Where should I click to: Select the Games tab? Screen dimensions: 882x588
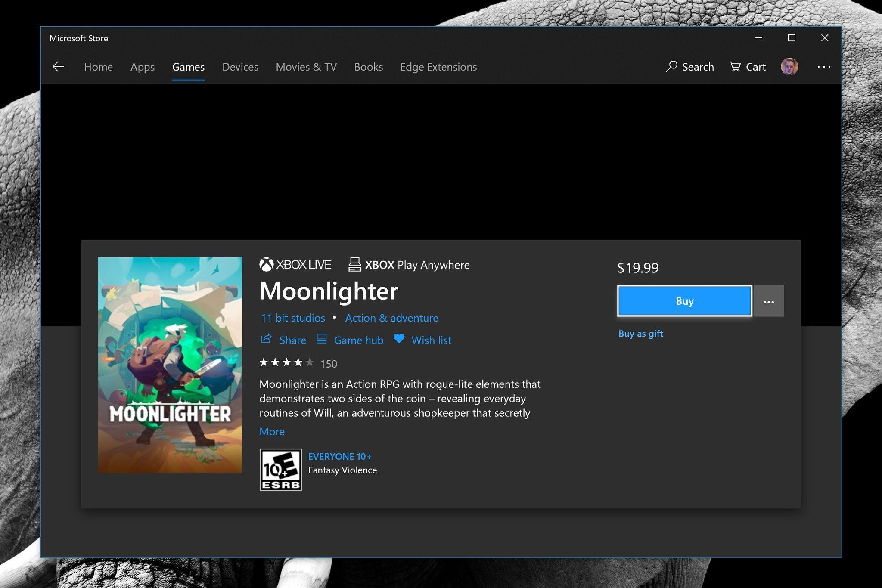[x=188, y=67]
